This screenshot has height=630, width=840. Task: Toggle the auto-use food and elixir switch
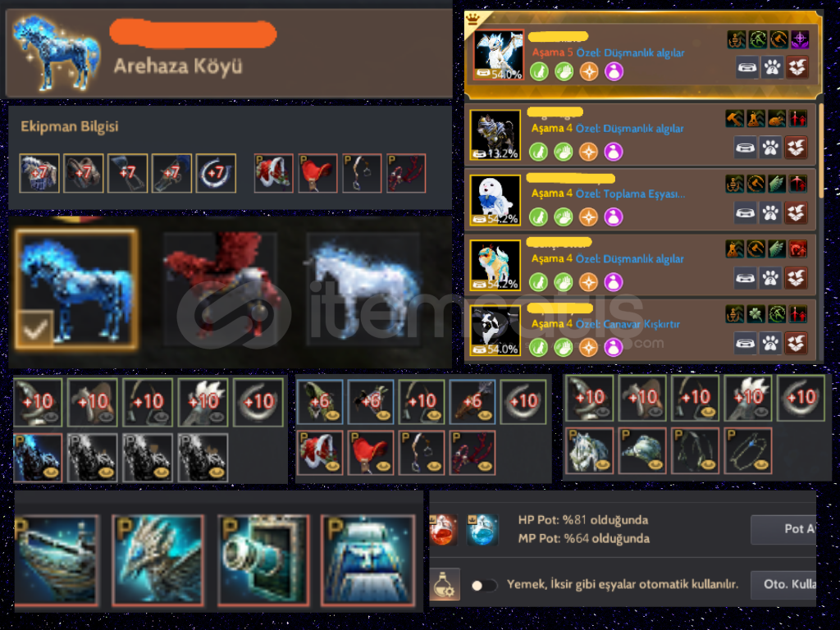pyautogui.click(x=484, y=585)
